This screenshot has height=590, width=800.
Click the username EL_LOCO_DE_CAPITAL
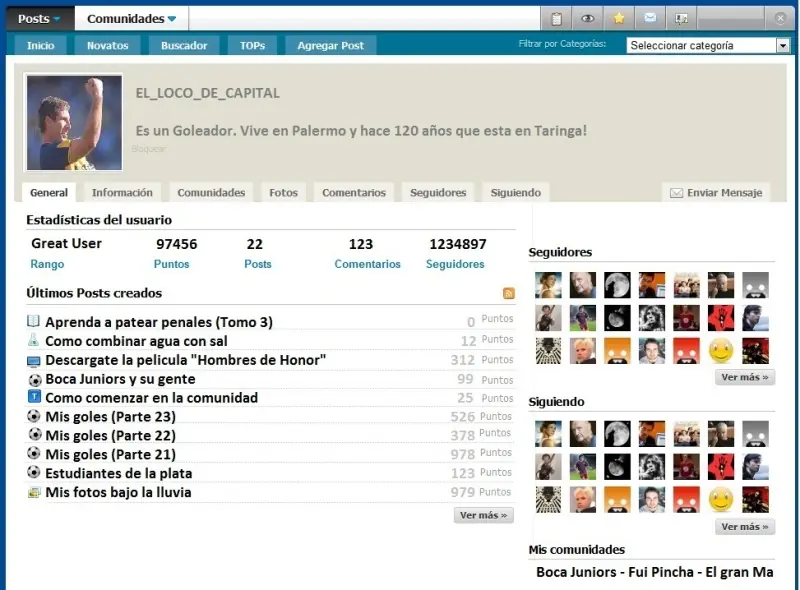tap(208, 93)
